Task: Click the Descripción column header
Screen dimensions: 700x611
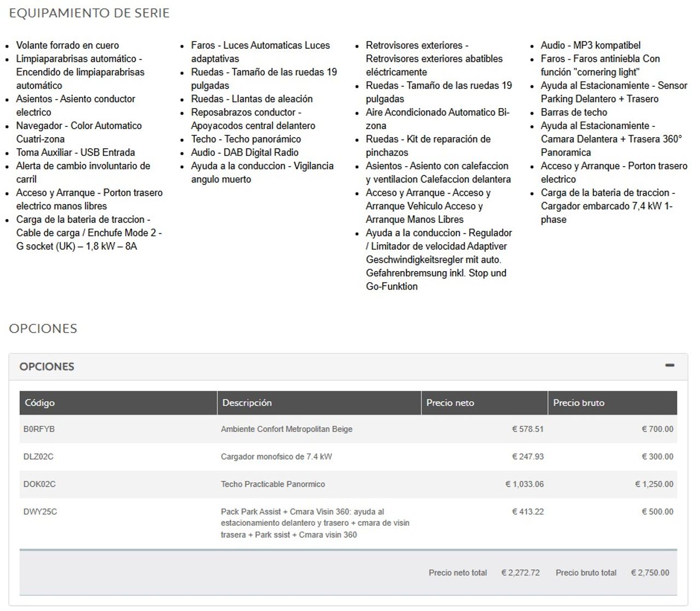Action: coord(247,403)
